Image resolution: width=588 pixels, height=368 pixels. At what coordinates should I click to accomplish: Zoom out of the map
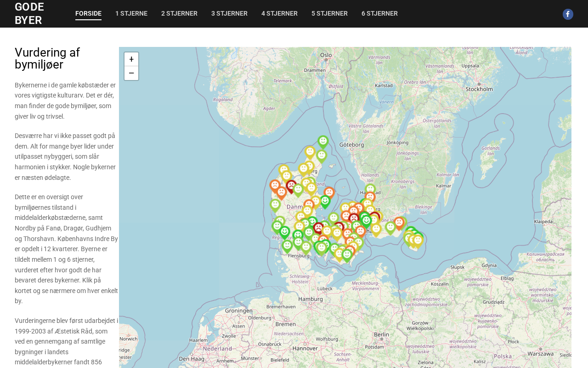click(x=131, y=73)
